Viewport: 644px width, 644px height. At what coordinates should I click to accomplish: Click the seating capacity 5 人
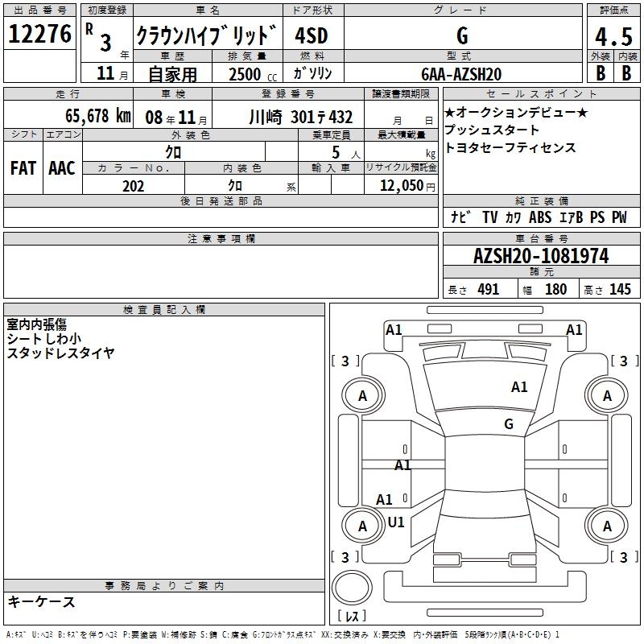point(346,153)
